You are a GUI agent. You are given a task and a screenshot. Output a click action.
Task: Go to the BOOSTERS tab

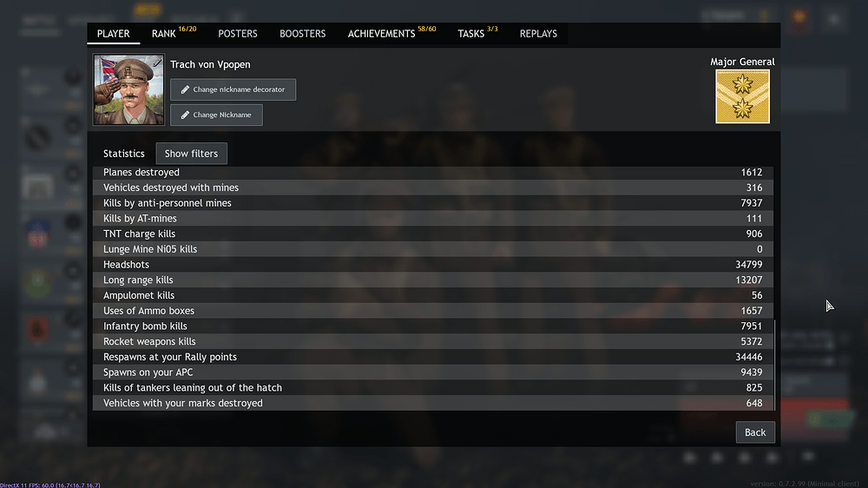click(302, 34)
